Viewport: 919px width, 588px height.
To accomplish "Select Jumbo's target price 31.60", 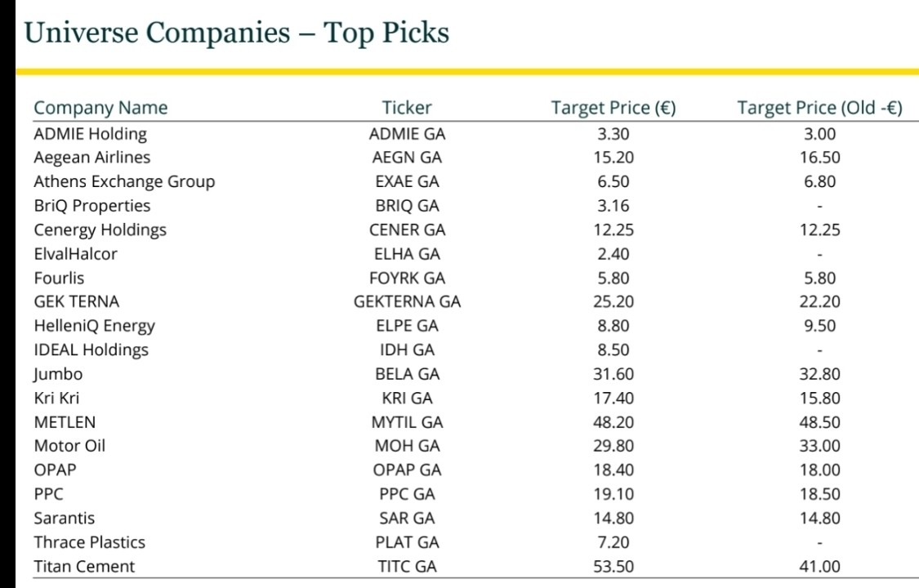I will [613, 374].
